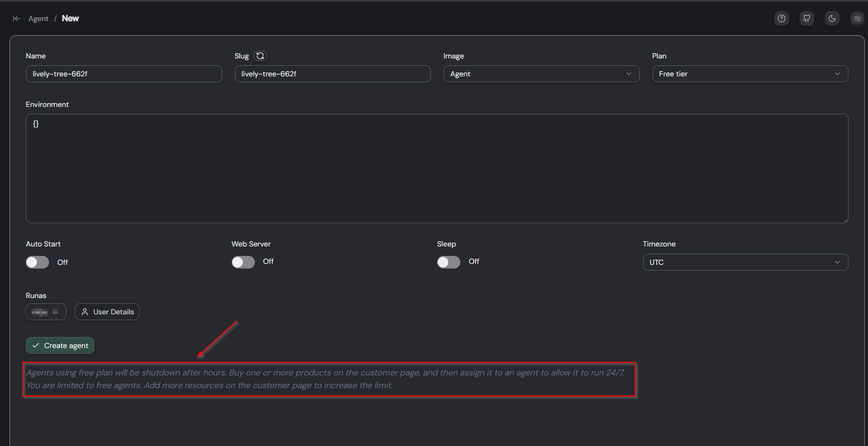This screenshot has height=446, width=868.
Task: Toggle dark mode with moon icon
Action: [x=832, y=18]
